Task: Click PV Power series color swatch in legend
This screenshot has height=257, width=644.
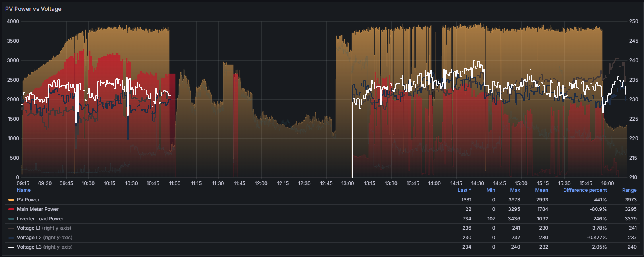Action: pos(11,200)
